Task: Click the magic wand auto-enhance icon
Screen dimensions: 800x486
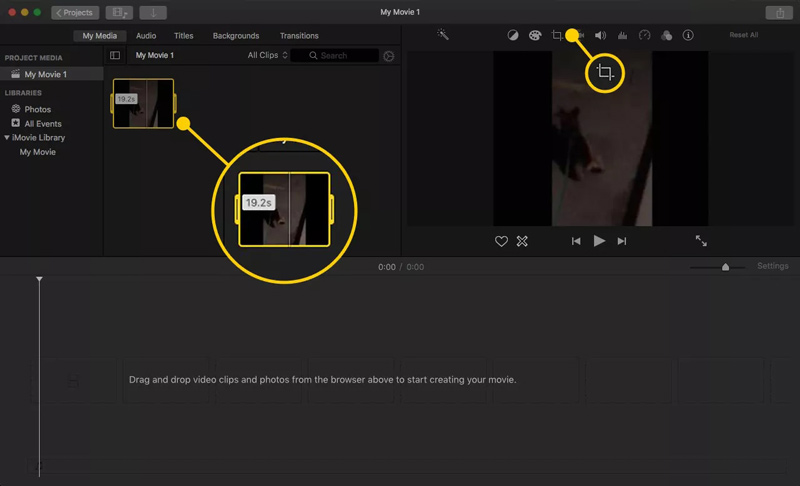Action: pyautogui.click(x=443, y=35)
